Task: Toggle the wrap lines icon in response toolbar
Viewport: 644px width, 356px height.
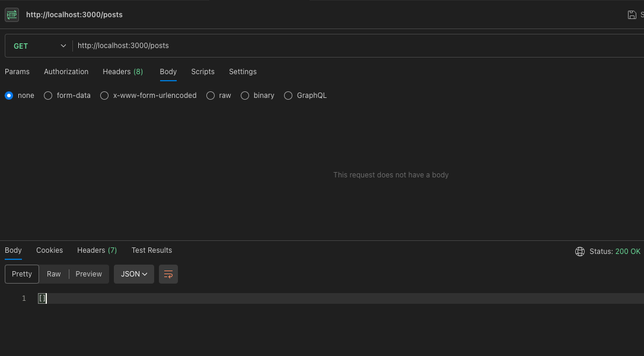Action: (168, 274)
